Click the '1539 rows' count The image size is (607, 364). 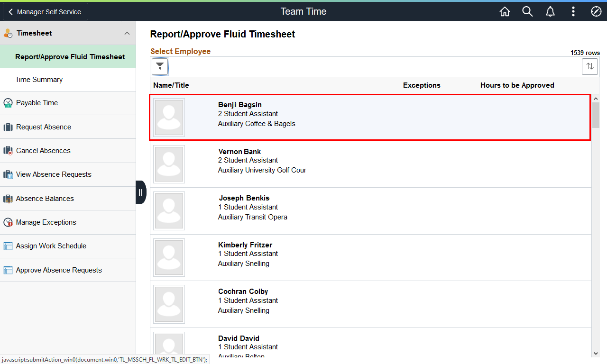pyautogui.click(x=585, y=53)
